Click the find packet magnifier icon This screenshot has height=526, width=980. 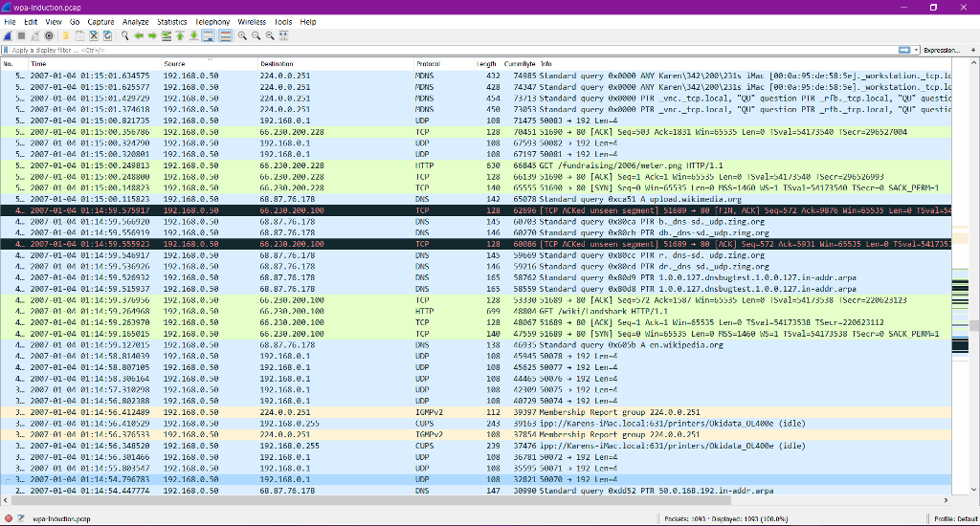pos(125,35)
